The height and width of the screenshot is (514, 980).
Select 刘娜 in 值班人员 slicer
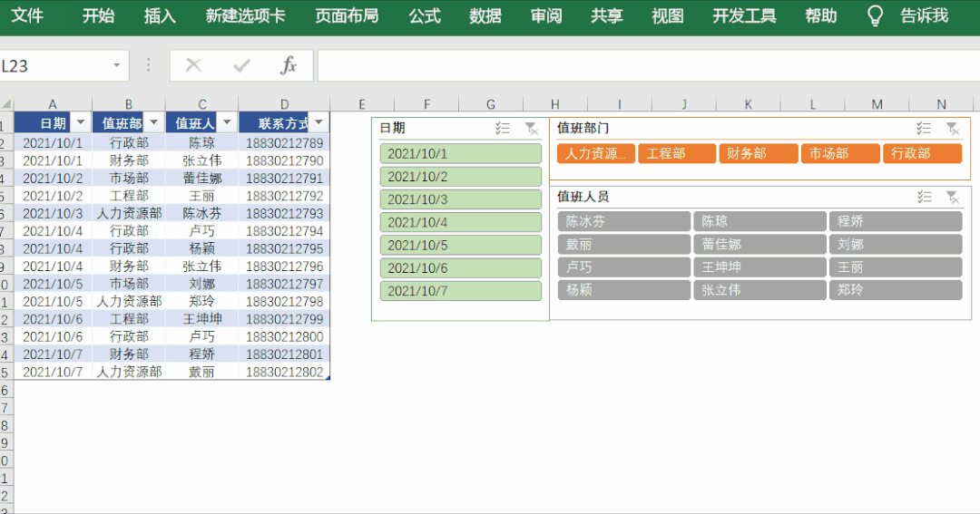click(x=896, y=244)
